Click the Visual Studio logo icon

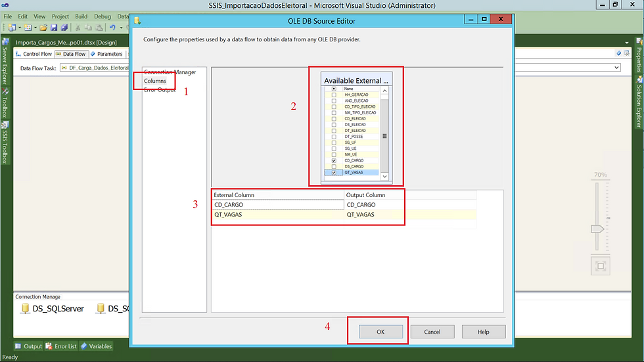click(5, 5)
